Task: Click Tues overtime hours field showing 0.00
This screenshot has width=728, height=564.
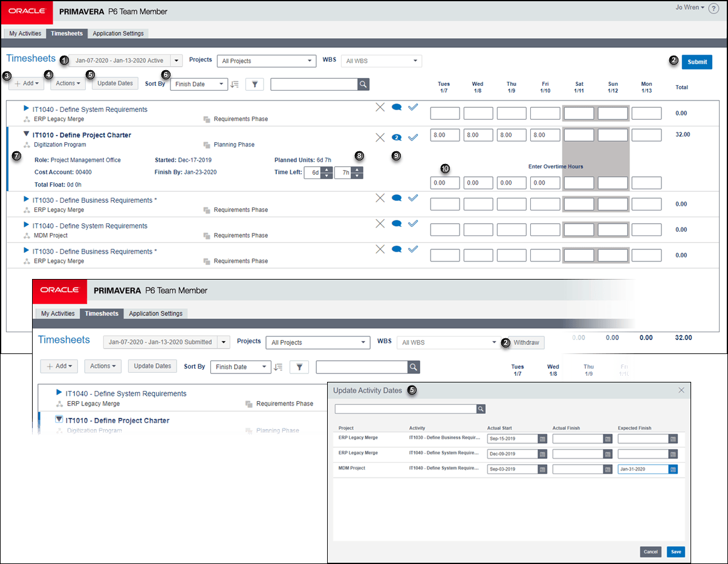Action: (x=445, y=183)
